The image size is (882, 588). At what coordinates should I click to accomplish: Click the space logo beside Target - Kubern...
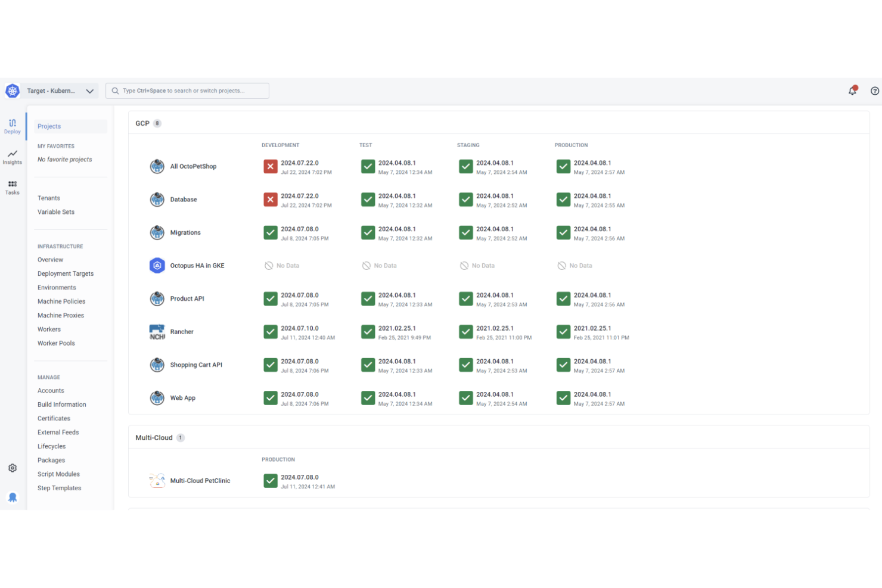[13, 91]
